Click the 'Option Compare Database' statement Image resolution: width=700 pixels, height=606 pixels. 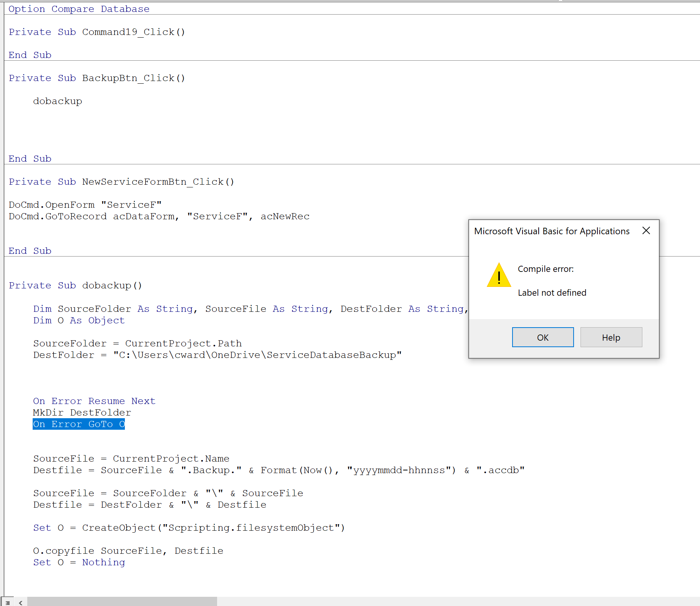click(x=79, y=9)
